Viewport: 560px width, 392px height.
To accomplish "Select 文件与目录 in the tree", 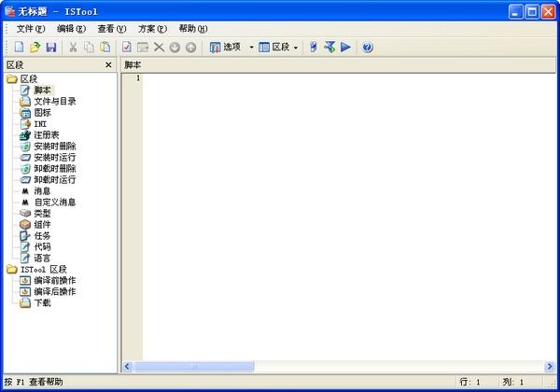I will pos(55,102).
